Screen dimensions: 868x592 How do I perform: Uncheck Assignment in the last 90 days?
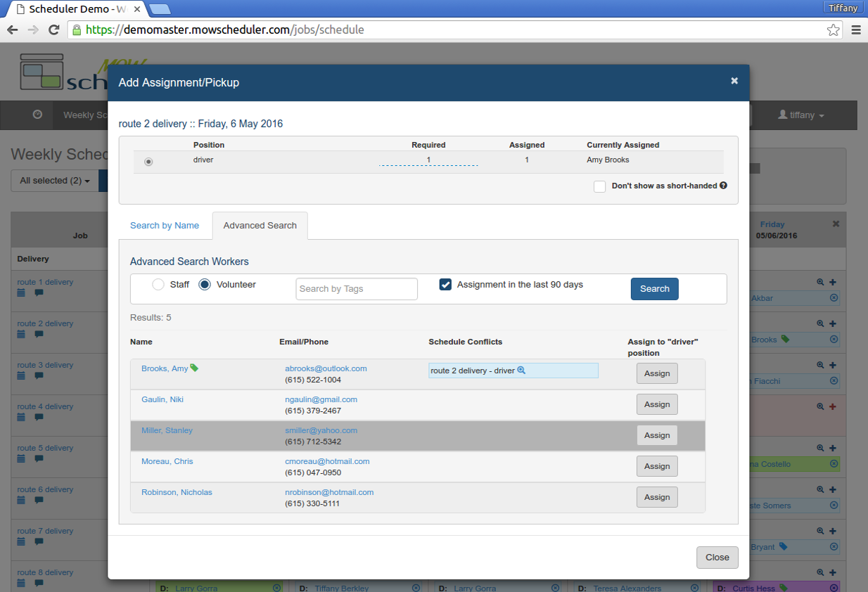coord(445,285)
